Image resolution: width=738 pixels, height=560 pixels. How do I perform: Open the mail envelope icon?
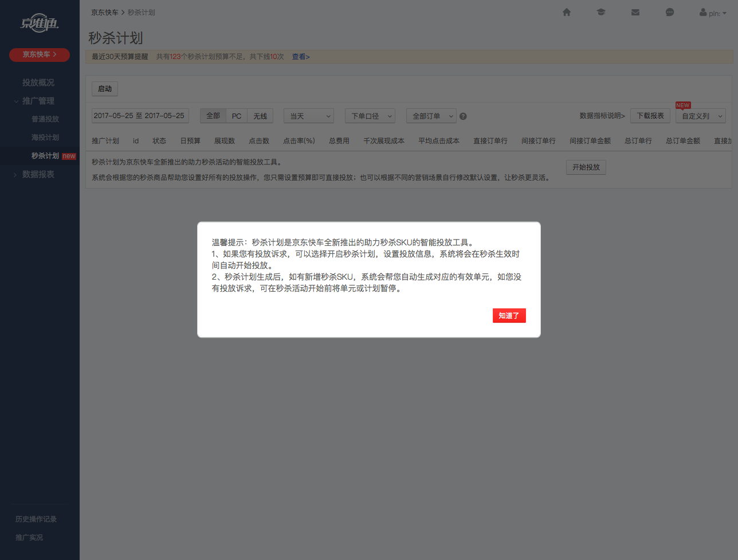pyautogui.click(x=635, y=12)
